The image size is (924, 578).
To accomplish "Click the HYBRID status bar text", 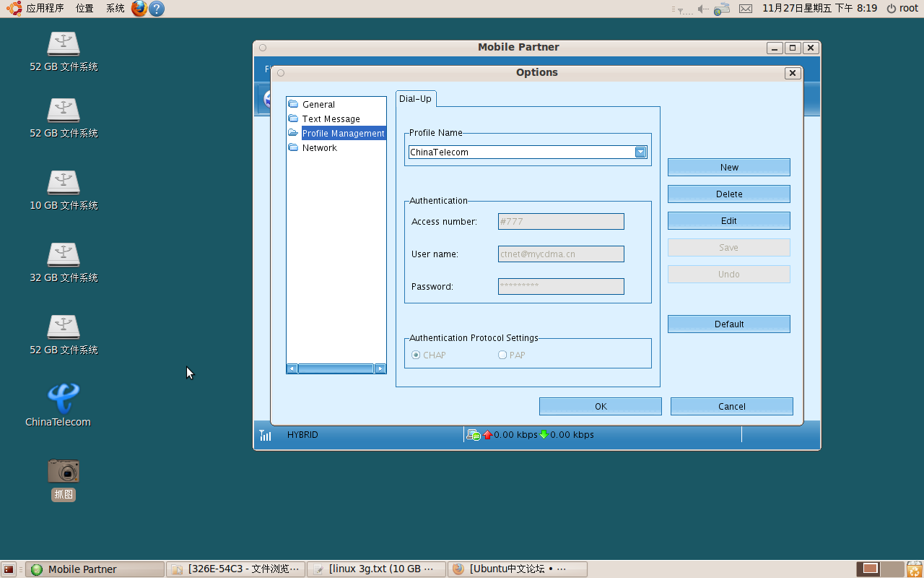I will 302,435.
